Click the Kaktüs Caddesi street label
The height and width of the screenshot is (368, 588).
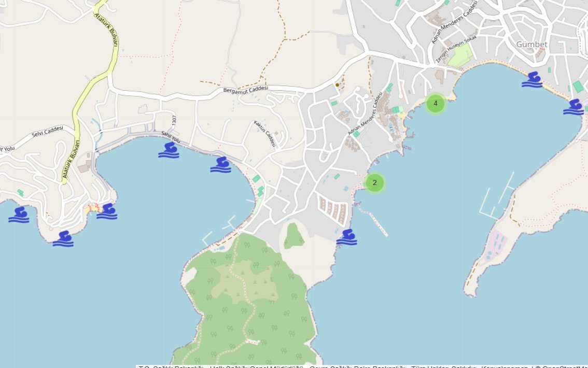coord(264,134)
